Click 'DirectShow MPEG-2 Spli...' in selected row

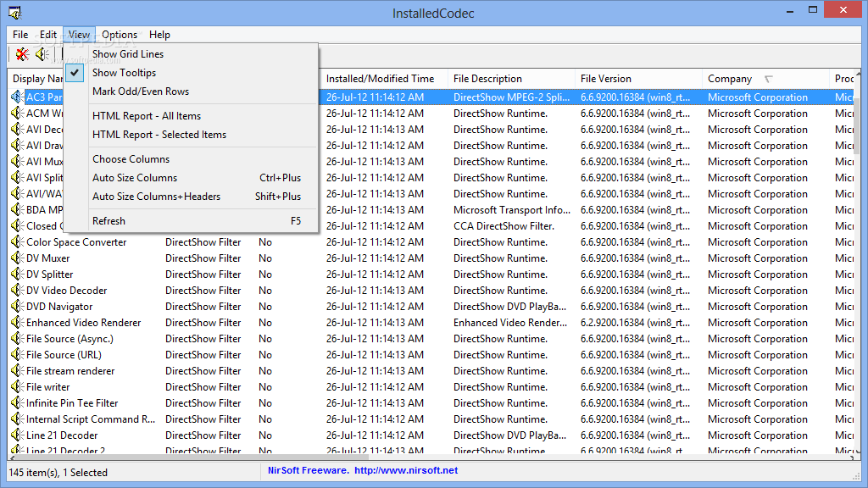click(x=511, y=97)
